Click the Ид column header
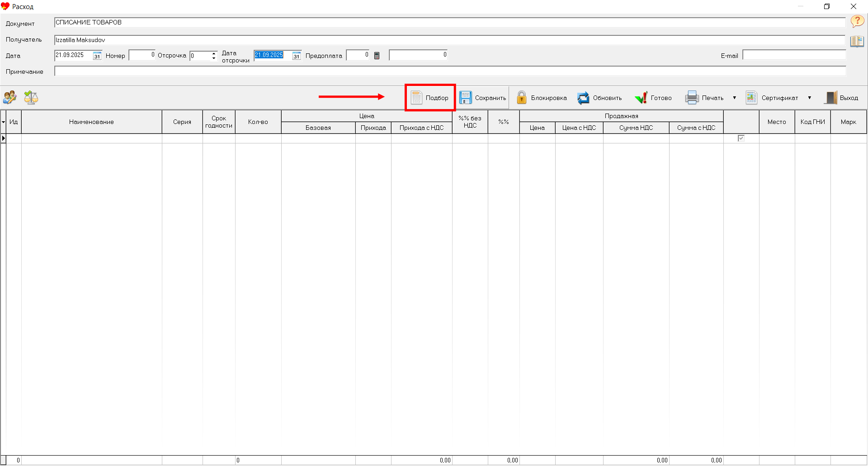Viewport: 868px width, 466px height. tap(14, 122)
